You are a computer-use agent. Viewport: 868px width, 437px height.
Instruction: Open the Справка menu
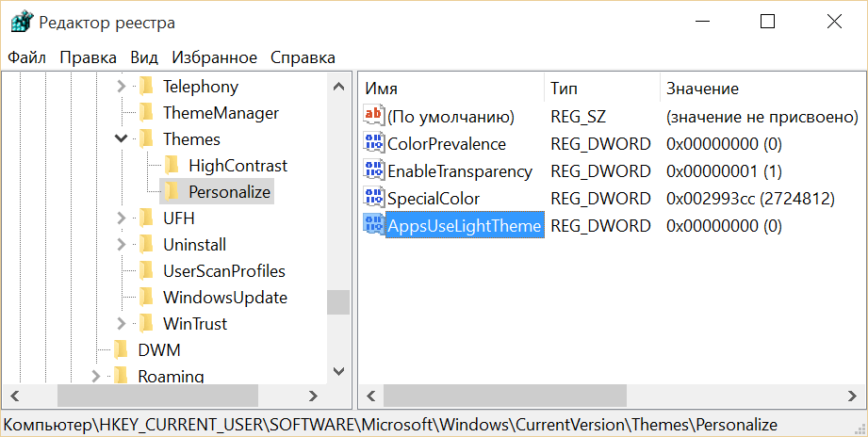point(303,57)
